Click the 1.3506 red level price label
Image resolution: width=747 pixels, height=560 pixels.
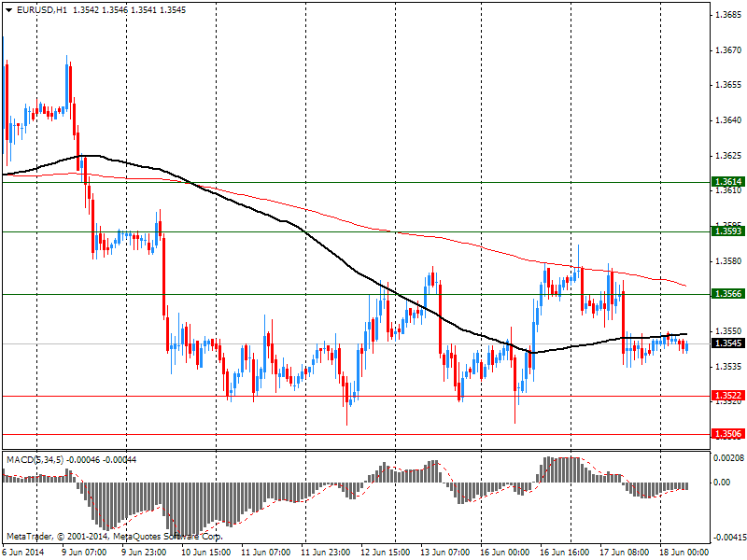pyautogui.click(x=728, y=434)
